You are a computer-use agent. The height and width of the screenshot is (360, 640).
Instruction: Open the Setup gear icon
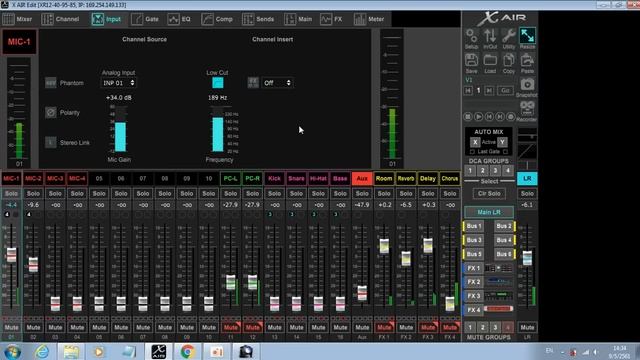471,36
